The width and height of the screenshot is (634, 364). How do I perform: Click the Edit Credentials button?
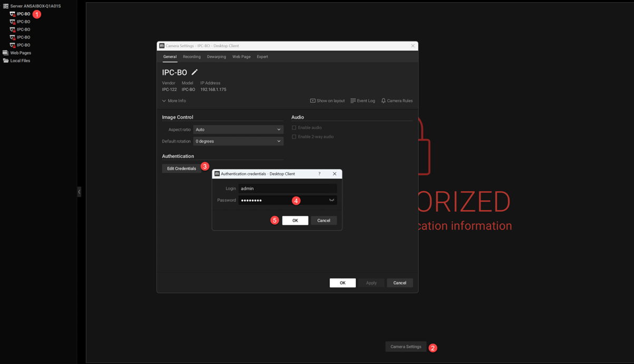tap(181, 169)
